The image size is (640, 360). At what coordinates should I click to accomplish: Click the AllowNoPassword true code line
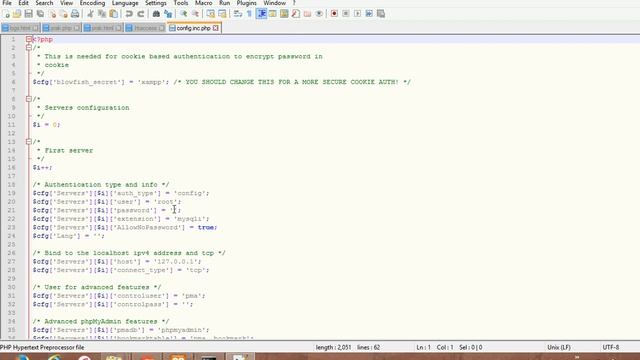coord(125,227)
